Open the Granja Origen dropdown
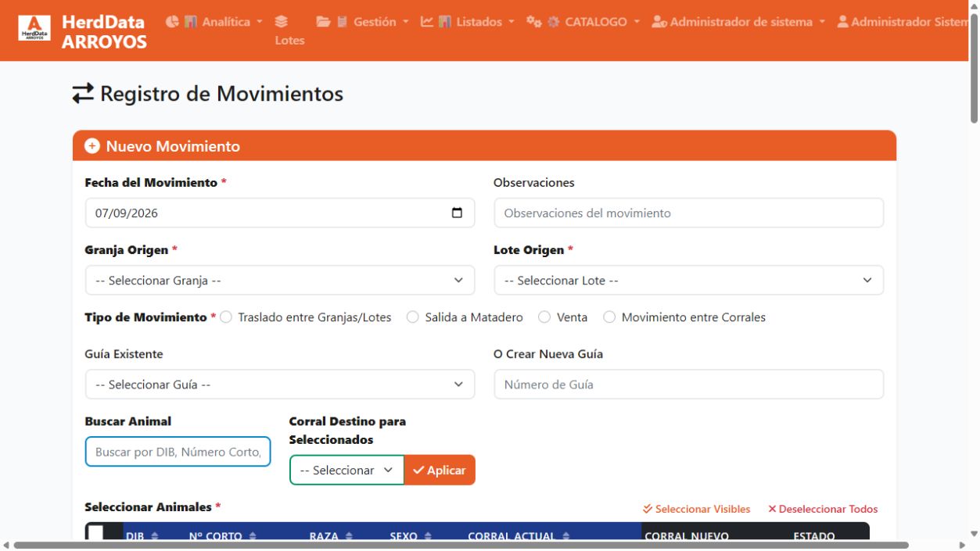The width and height of the screenshot is (980, 551). point(280,281)
